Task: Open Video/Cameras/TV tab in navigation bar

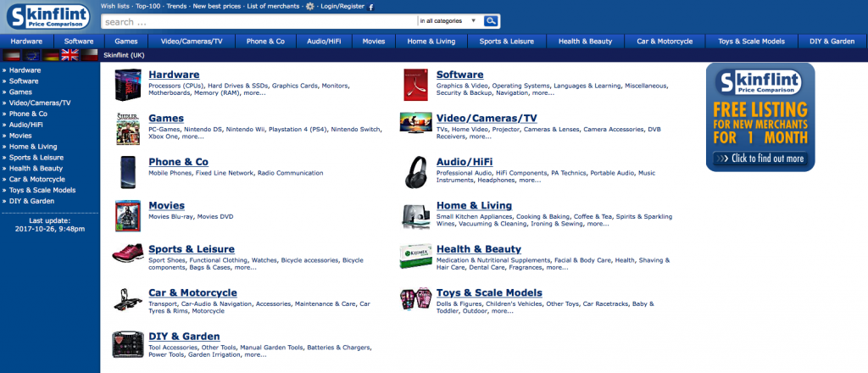Action: (192, 42)
